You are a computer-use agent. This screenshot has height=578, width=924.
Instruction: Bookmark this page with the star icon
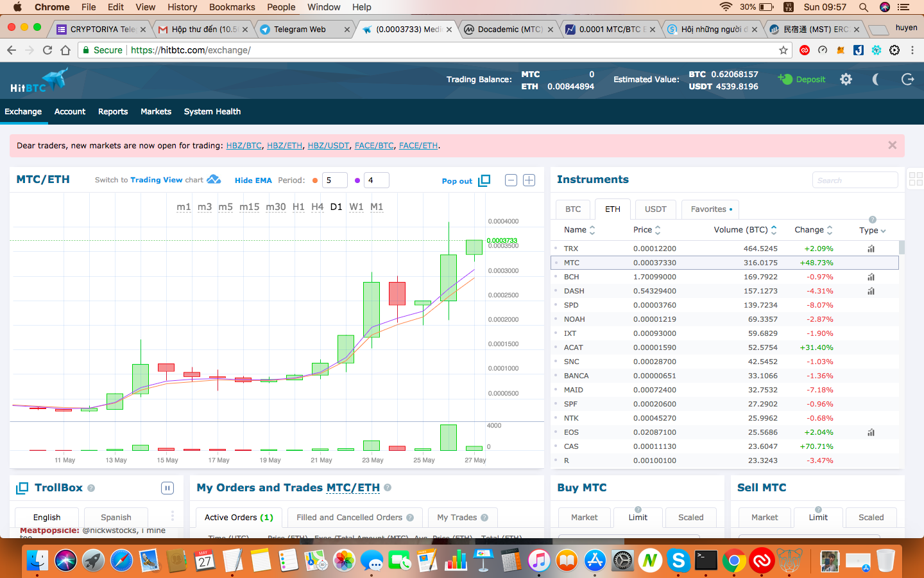click(x=783, y=50)
